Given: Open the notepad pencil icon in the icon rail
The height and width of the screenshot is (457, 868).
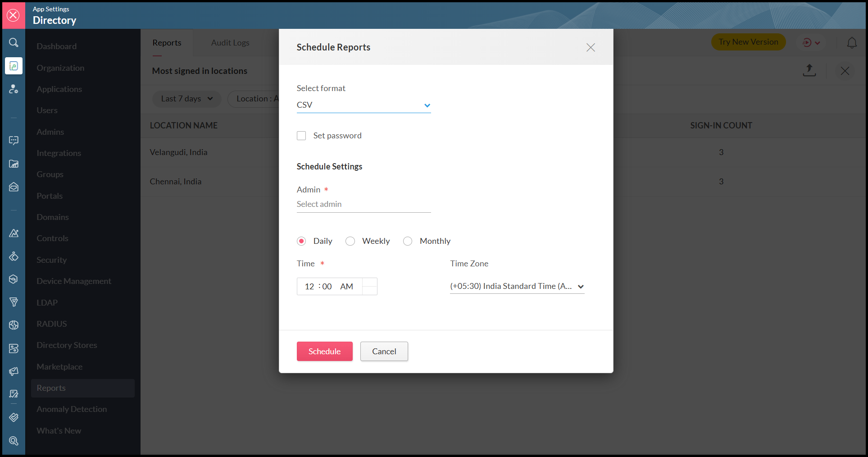Looking at the screenshot, I should [14, 394].
